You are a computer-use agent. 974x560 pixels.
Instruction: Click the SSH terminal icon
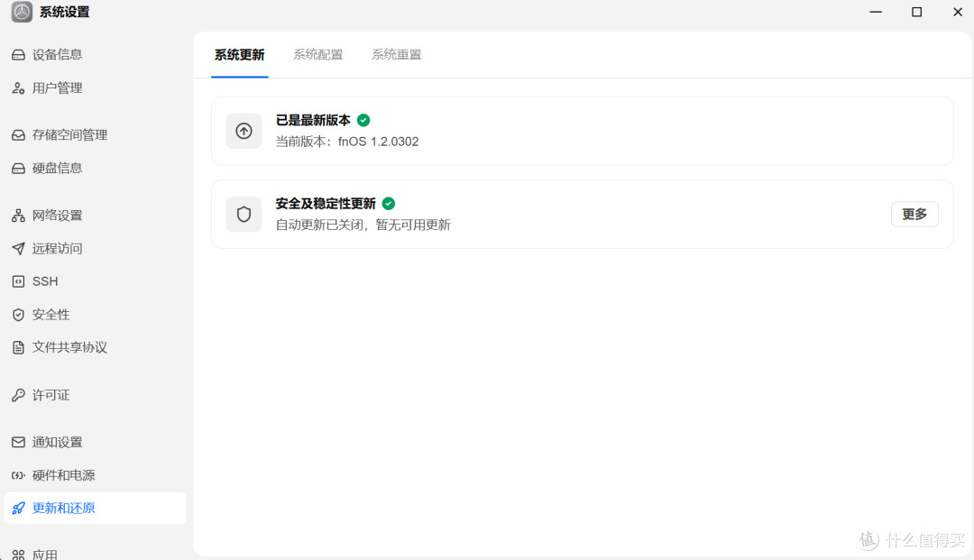[19, 281]
